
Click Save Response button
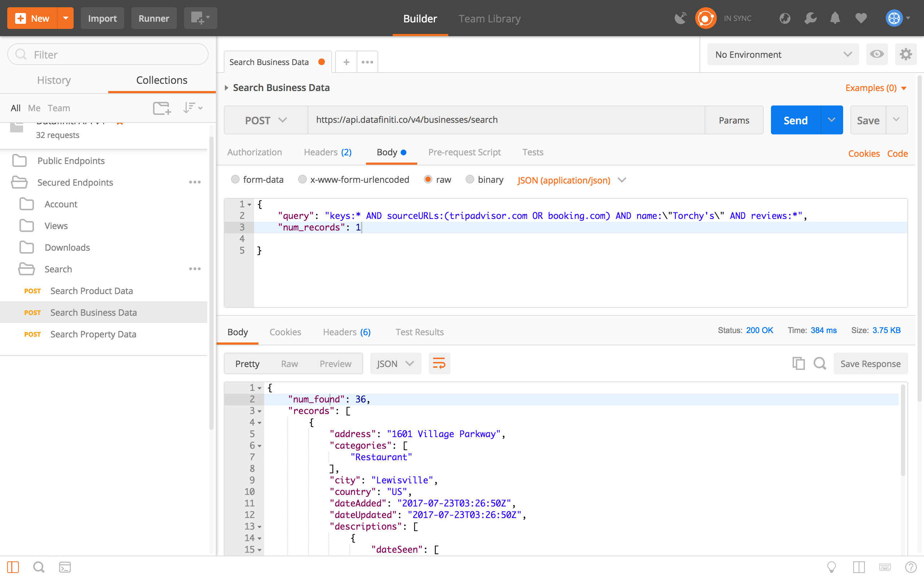coord(871,363)
